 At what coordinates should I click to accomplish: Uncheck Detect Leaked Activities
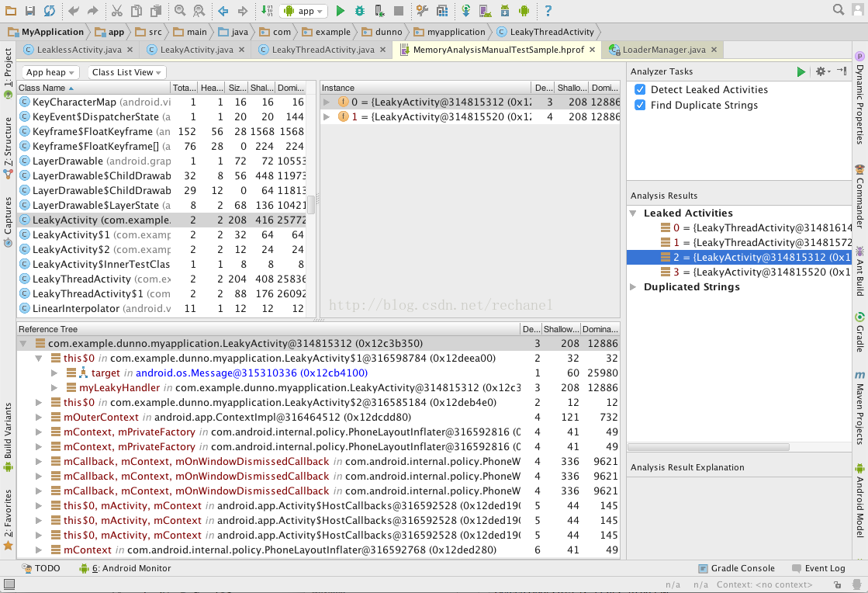pyautogui.click(x=640, y=90)
